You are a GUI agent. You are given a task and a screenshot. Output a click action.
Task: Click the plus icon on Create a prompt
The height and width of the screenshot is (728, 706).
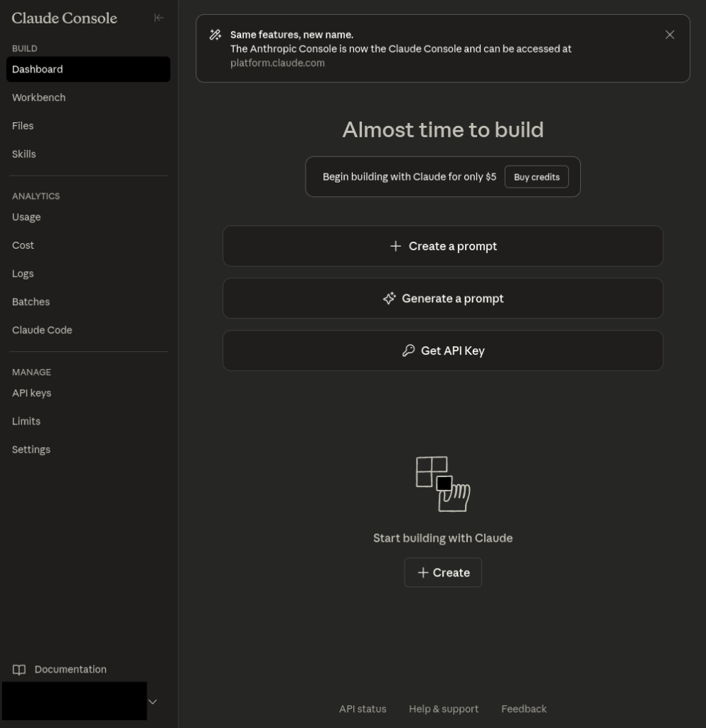click(396, 246)
